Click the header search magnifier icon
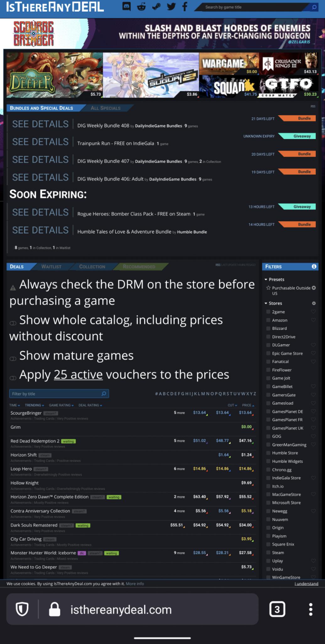 click(314, 7)
